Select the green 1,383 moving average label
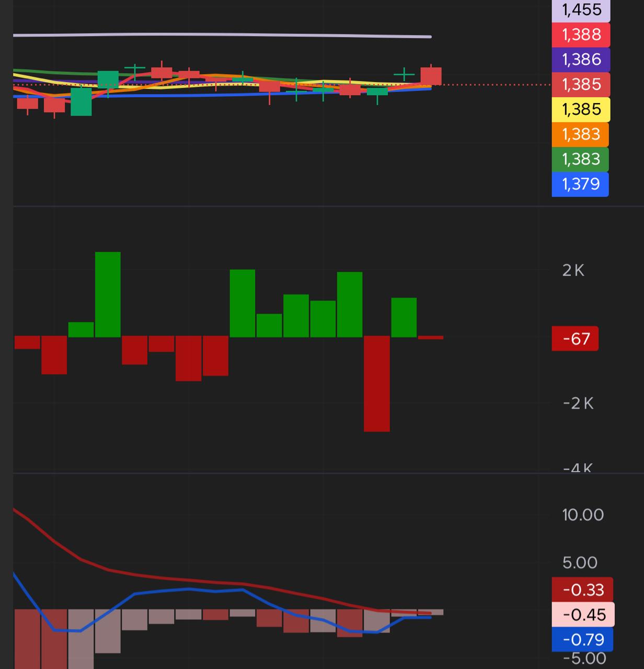Screen dimensions: 644x669 (580, 159)
